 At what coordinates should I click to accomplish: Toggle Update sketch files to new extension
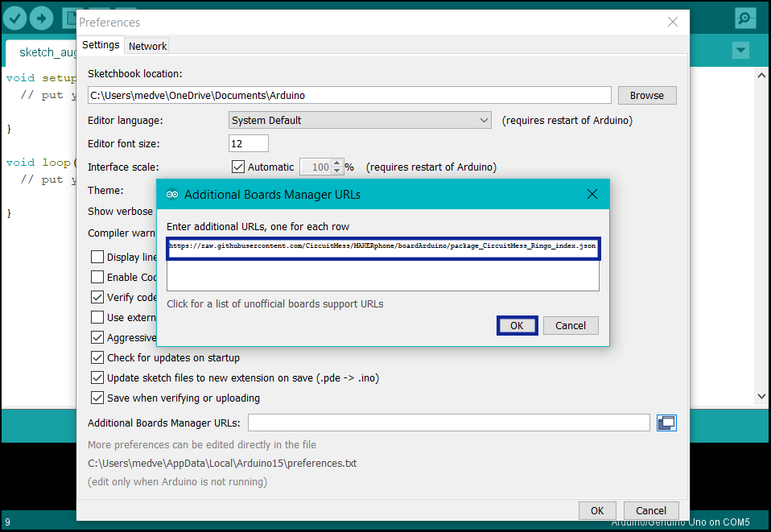pos(97,377)
